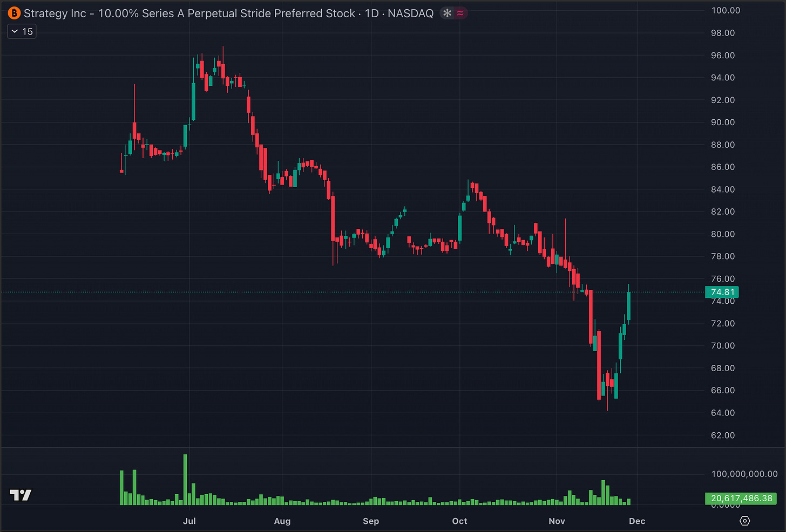
Task: Click the 70.00 price scale label
Action: 723,345
